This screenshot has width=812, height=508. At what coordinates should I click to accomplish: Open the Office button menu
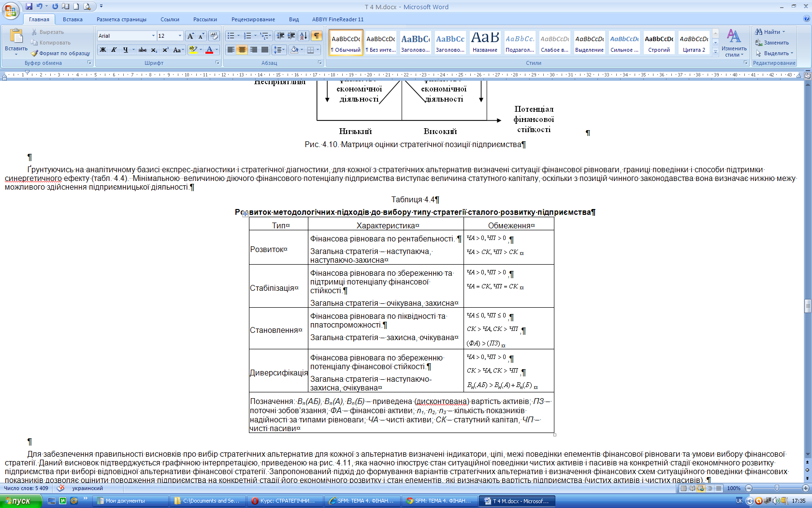coord(11,11)
